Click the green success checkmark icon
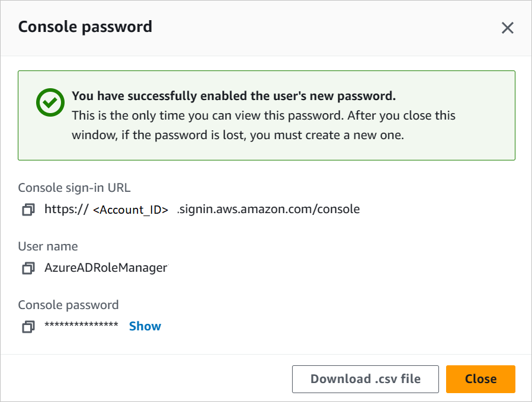The height and width of the screenshot is (402, 532). 50,102
